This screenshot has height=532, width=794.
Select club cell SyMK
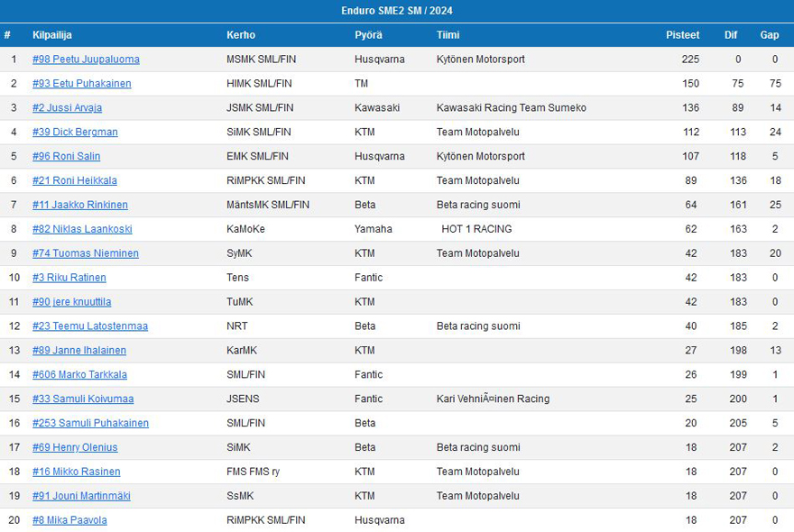tap(239, 253)
